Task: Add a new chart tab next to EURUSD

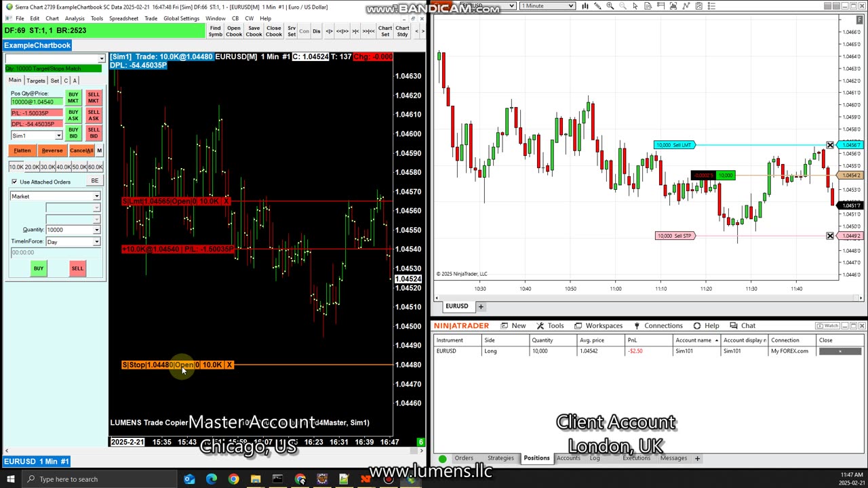Action: (x=481, y=306)
